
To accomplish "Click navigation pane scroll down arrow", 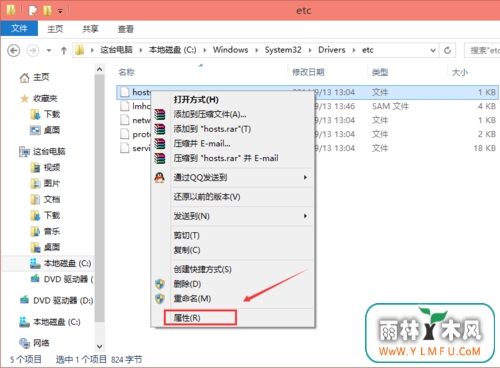I will point(99,347).
